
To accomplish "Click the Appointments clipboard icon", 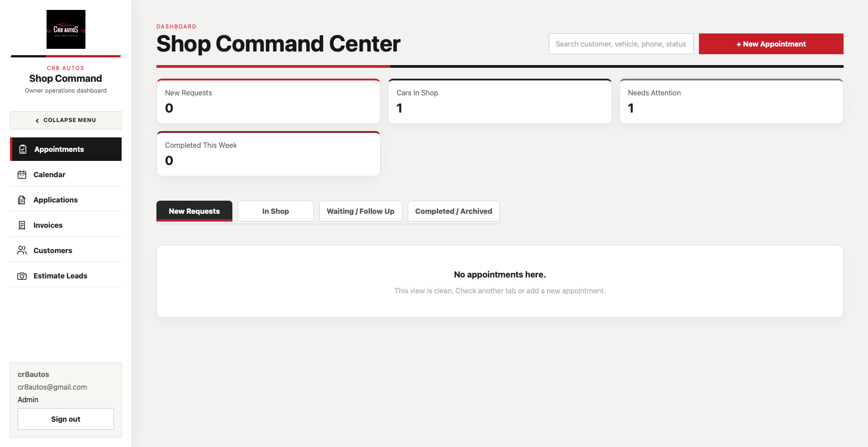I will click(x=23, y=149).
